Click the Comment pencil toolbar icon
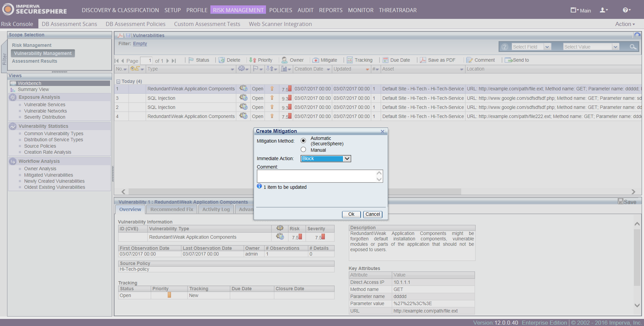This screenshot has height=326, width=644. 470,60
